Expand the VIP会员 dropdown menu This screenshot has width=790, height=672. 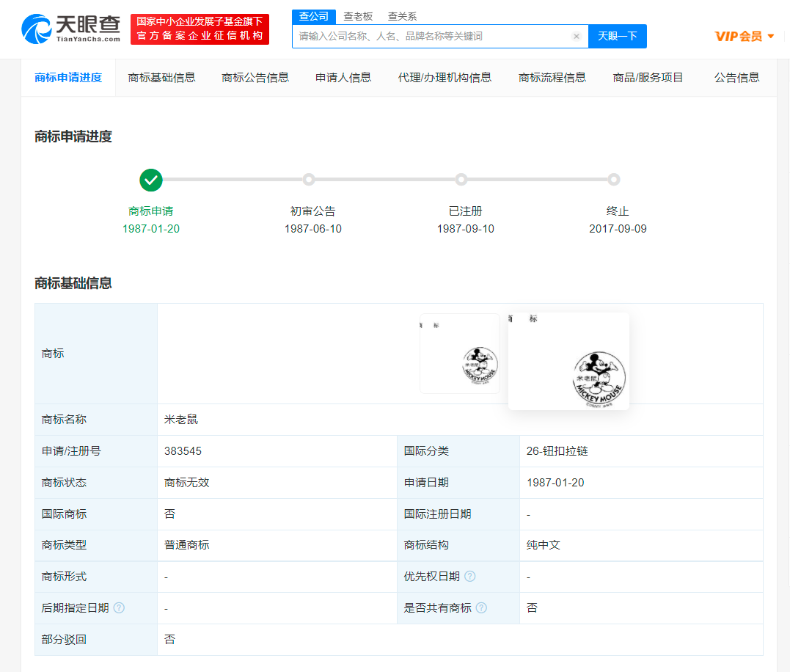tap(745, 36)
